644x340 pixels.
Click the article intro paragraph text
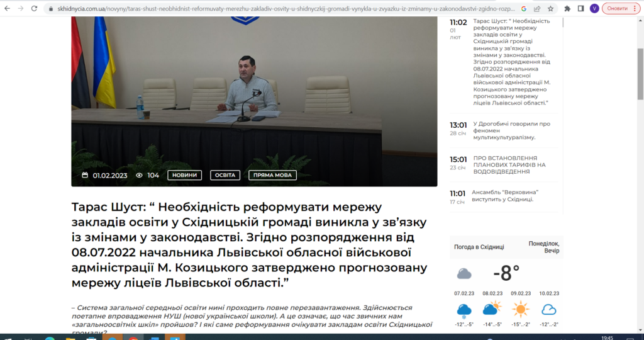(252, 320)
